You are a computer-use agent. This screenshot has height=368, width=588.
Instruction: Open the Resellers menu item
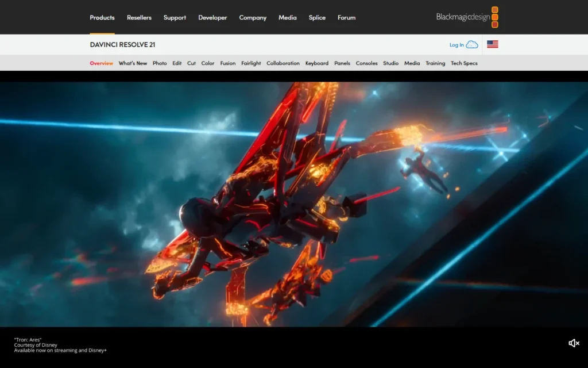pos(139,17)
